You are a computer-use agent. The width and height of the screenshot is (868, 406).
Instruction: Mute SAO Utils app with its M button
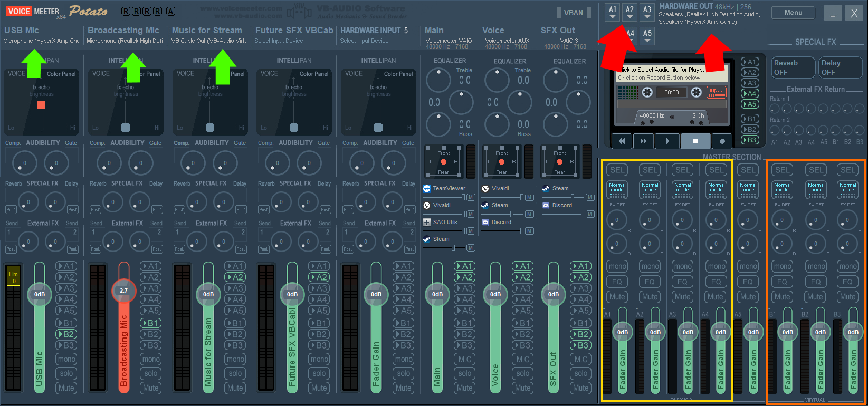471,231
